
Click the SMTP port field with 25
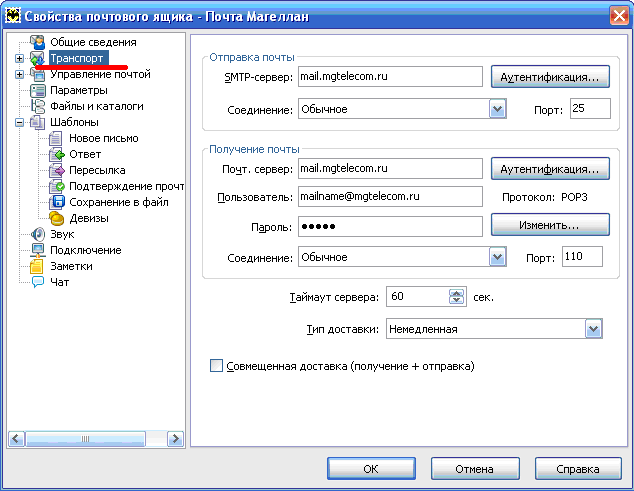(590, 109)
